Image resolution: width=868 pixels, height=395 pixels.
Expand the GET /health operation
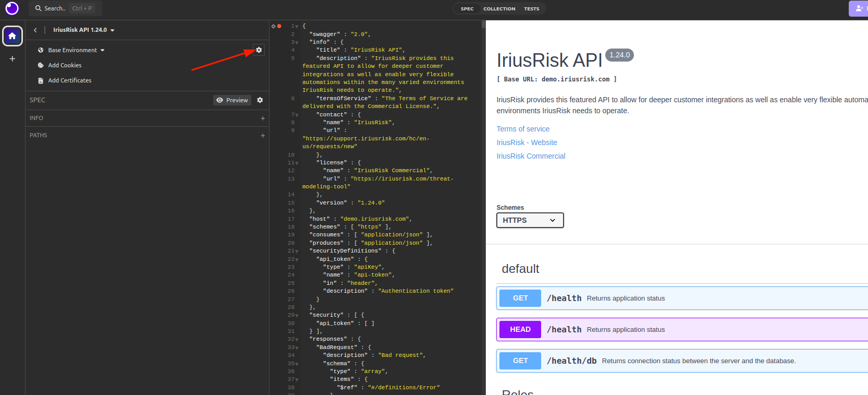point(682,298)
